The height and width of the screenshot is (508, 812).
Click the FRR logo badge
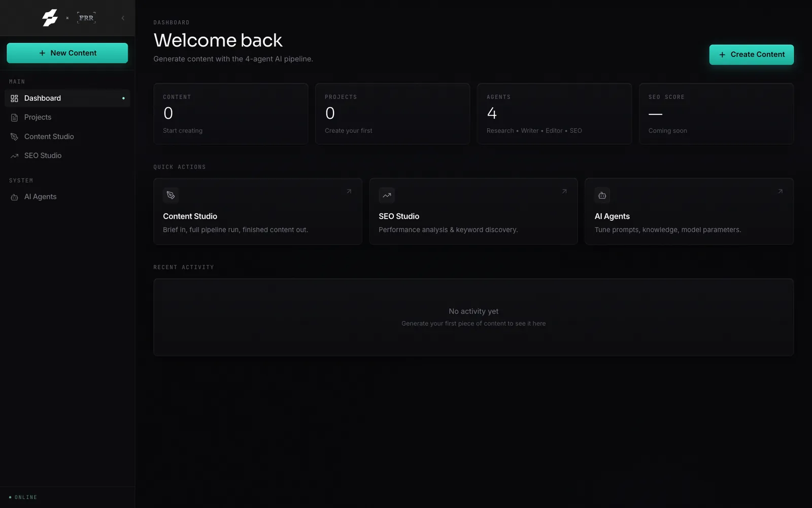coord(86,18)
